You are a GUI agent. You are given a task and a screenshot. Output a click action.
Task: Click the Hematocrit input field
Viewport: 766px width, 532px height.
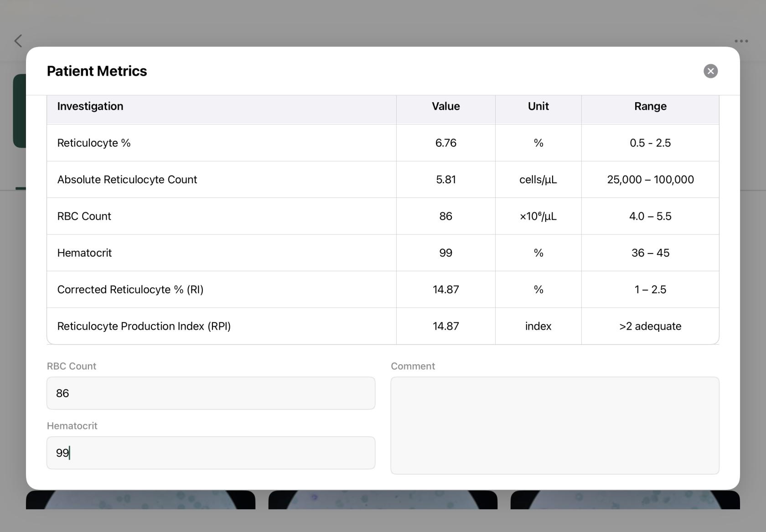(211, 453)
